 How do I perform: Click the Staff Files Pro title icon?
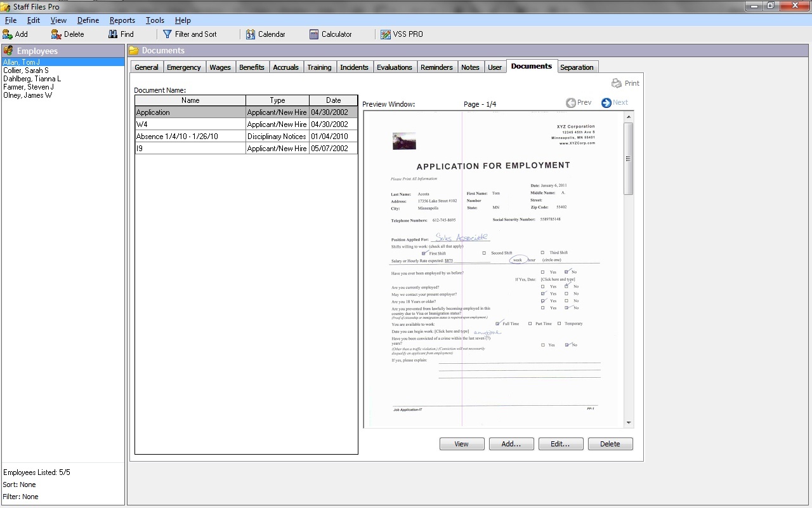coord(6,6)
